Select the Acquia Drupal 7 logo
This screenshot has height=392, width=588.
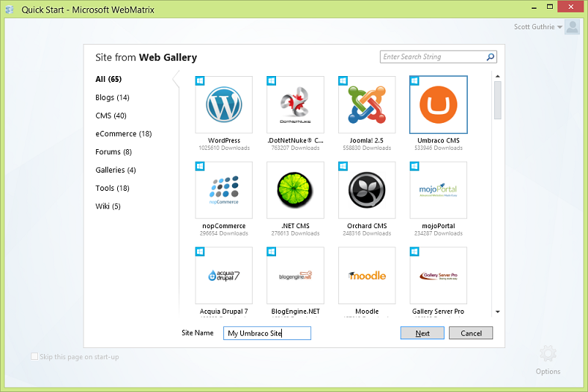[224, 276]
